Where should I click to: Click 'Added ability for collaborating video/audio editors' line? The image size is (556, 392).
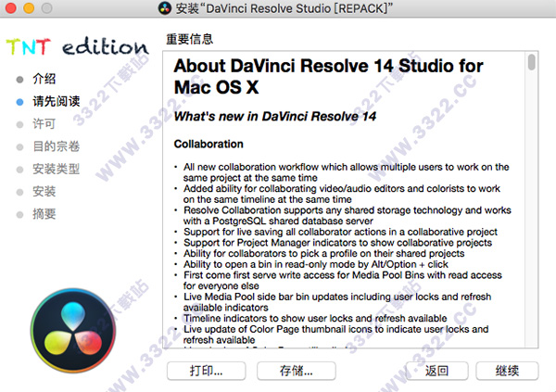pyautogui.click(x=341, y=194)
